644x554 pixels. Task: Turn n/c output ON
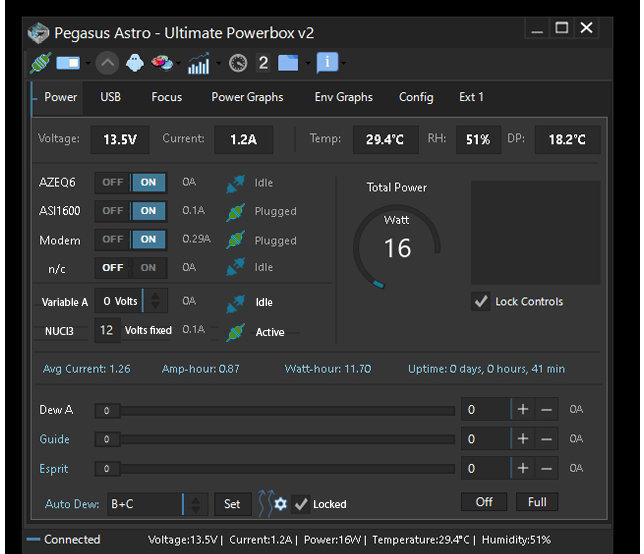(148, 268)
